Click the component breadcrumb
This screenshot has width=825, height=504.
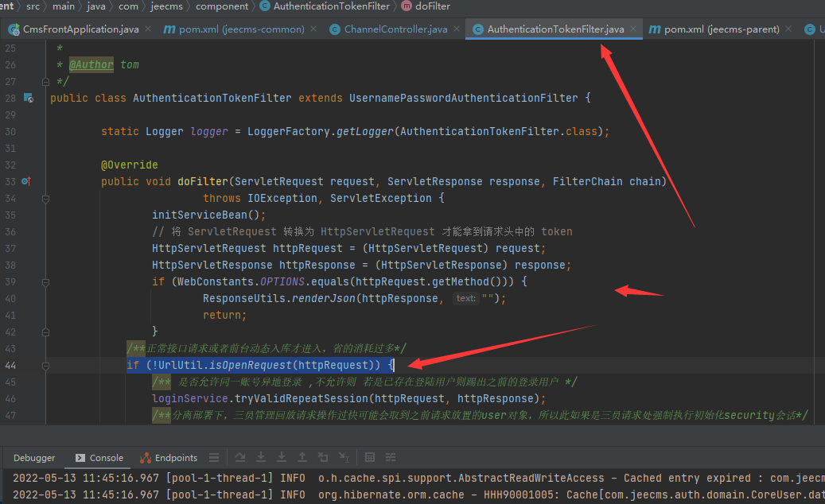click(x=222, y=6)
